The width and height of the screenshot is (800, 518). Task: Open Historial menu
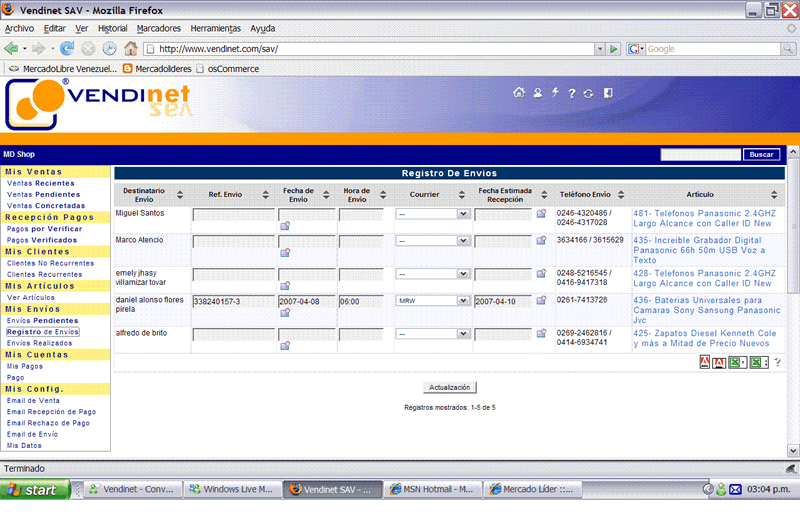pyautogui.click(x=113, y=29)
